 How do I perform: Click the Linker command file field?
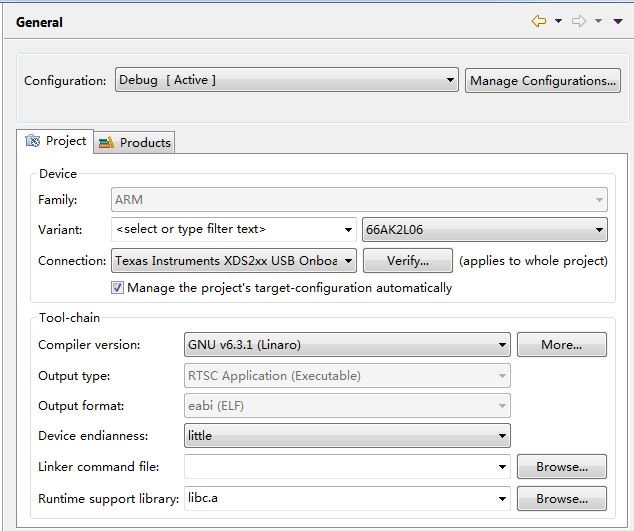coord(339,467)
